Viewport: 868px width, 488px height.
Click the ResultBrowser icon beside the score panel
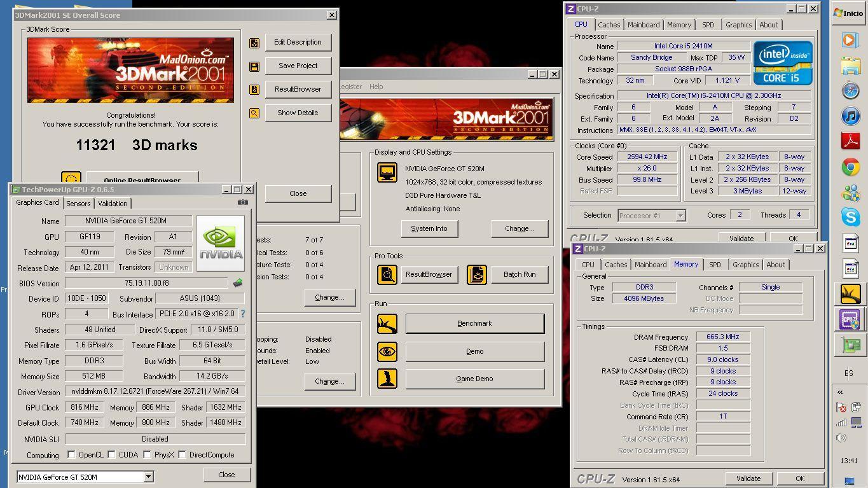254,90
